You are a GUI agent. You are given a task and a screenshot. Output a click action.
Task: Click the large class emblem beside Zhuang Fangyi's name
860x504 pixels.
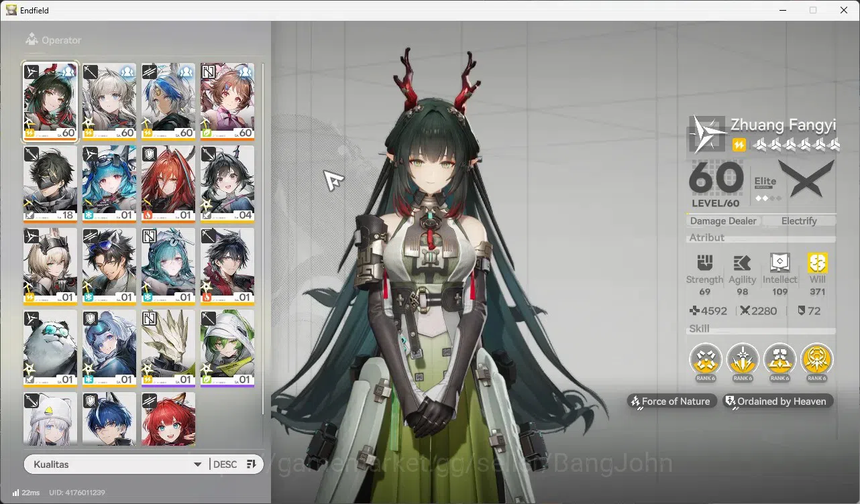click(x=707, y=134)
